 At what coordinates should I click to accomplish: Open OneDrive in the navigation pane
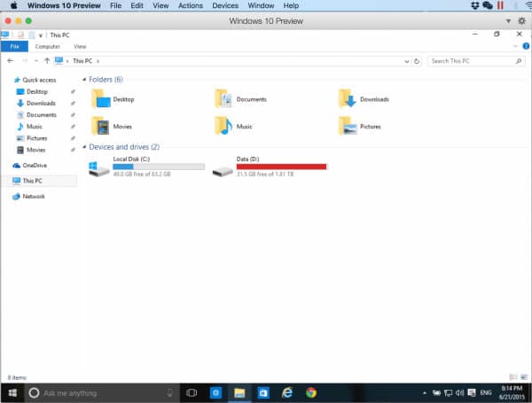click(x=30, y=166)
